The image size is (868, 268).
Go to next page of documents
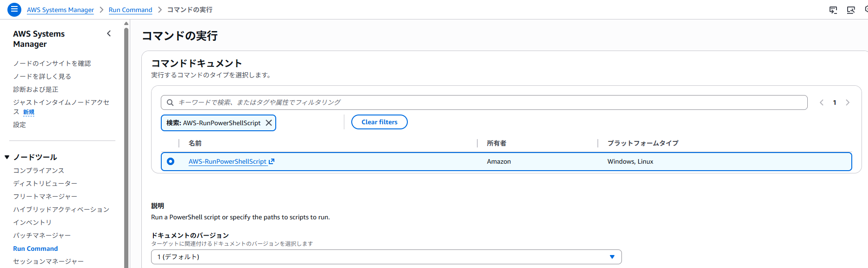(x=848, y=102)
